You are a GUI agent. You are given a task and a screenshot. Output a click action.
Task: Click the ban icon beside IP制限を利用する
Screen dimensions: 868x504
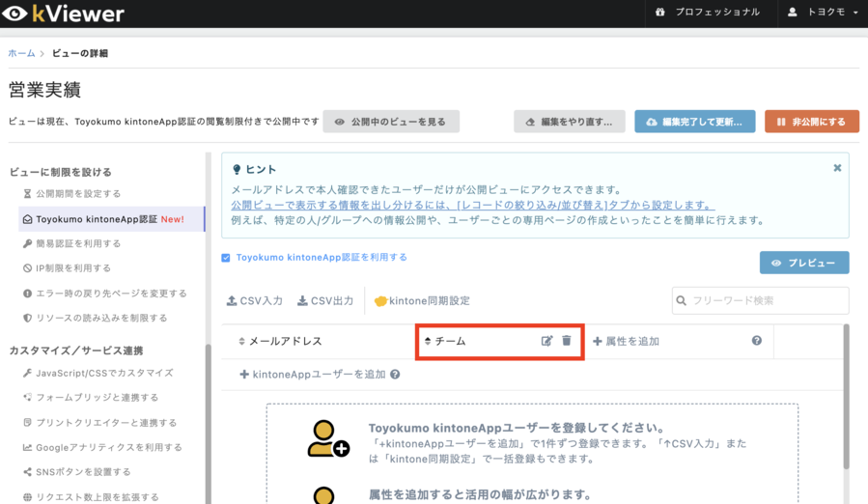click(x=27, y=268)
